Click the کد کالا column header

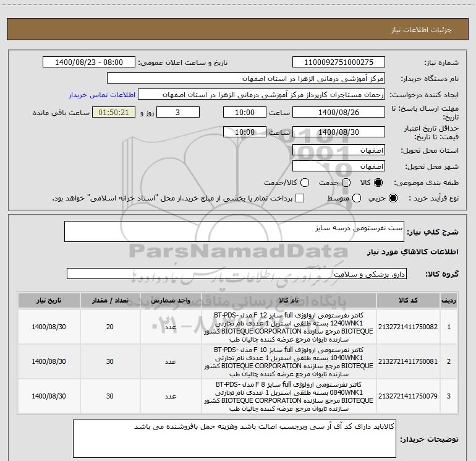[408, 300]
